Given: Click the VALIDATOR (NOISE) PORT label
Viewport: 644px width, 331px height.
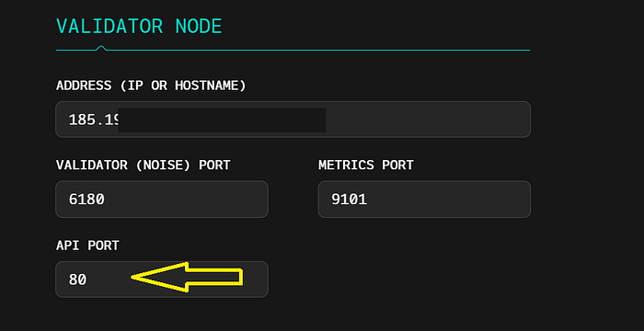Looking at the screenshot, I should click(143, 165).
